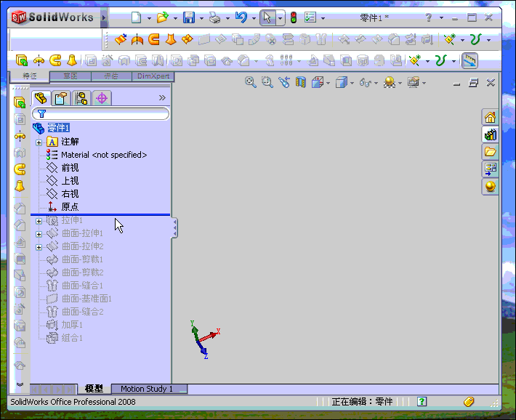This screenshot has width=516, height=420.
Task: Open the FeatureManager design tree tab
Action: pos(41,98)
